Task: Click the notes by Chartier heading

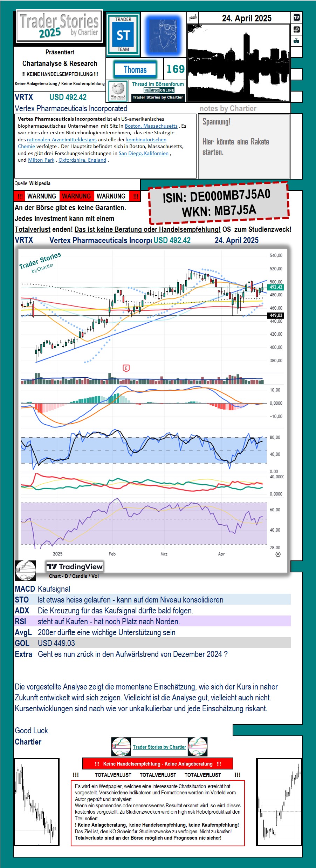Action: pyautogui.click(x=228, y=108)
